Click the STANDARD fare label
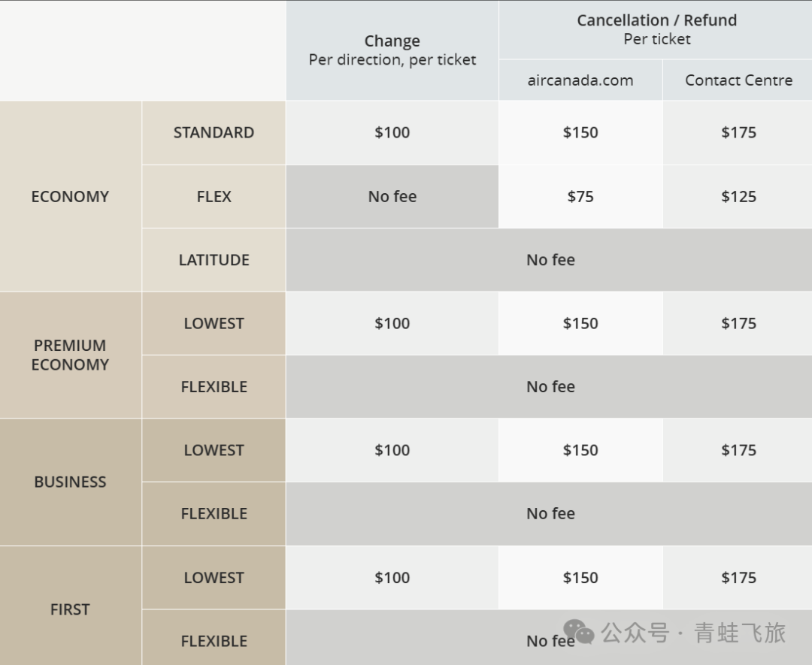 click(x=214, y=132)
